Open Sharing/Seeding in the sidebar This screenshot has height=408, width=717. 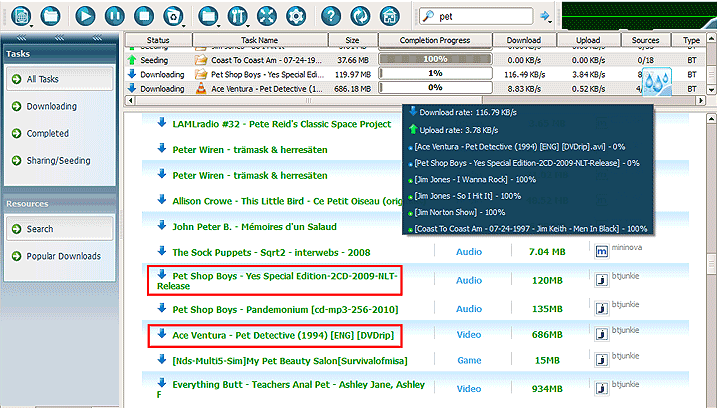click(58, 161)
